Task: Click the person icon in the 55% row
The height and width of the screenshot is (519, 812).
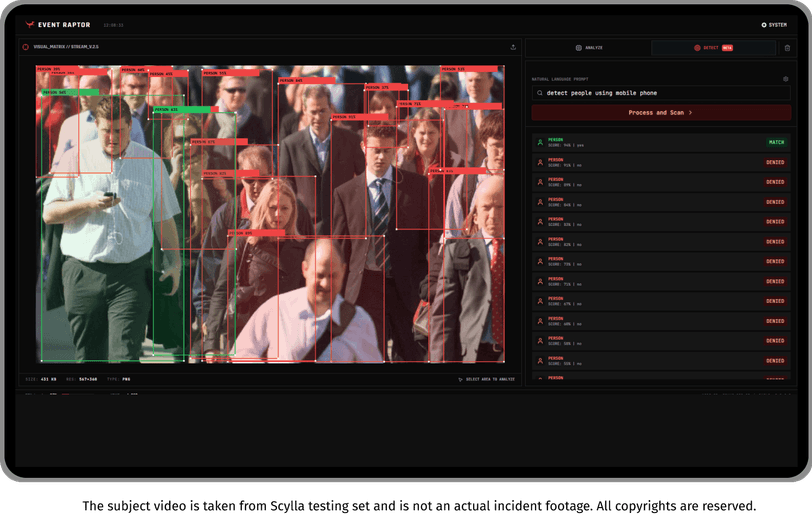Action: tap(540, 361)
